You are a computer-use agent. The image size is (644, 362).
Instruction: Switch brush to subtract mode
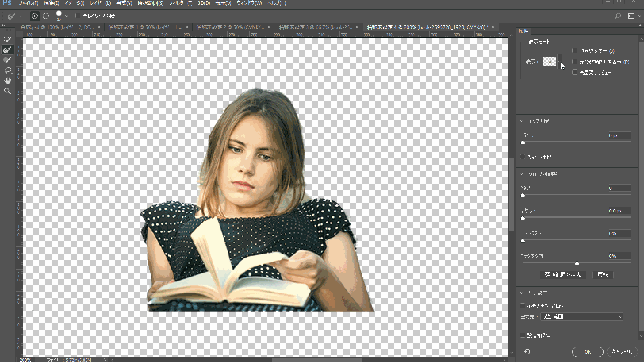[x=46, y=16]
